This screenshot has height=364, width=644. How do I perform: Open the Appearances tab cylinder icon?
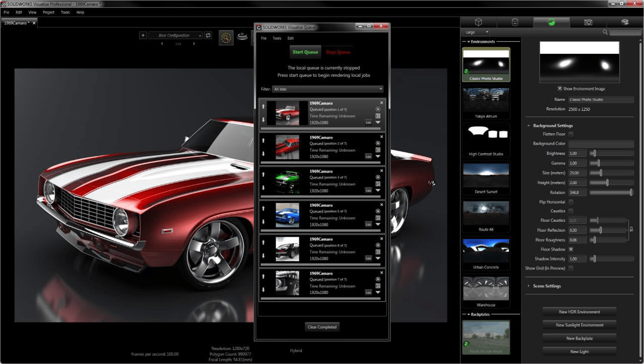coord(515,22)
